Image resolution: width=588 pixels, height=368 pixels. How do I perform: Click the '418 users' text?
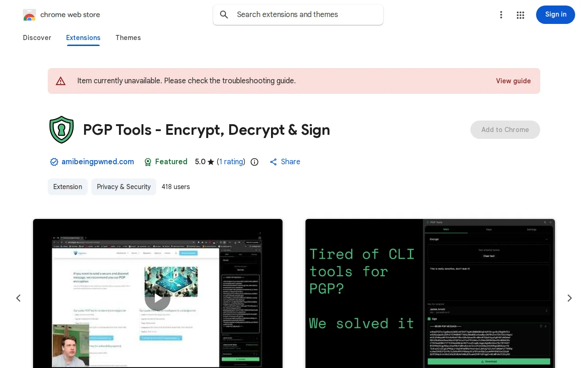click(x=175, y=187)
